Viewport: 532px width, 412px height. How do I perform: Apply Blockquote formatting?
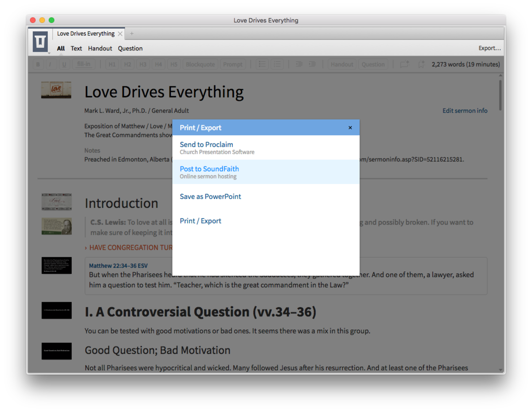pyautogui.click(x=200, y=64)
